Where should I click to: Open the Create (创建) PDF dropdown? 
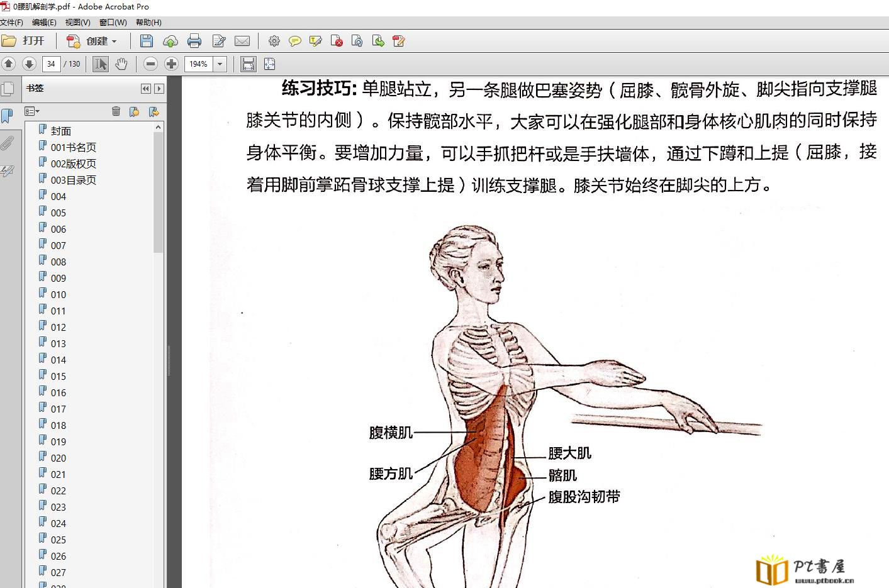click(x=92, y=41)
